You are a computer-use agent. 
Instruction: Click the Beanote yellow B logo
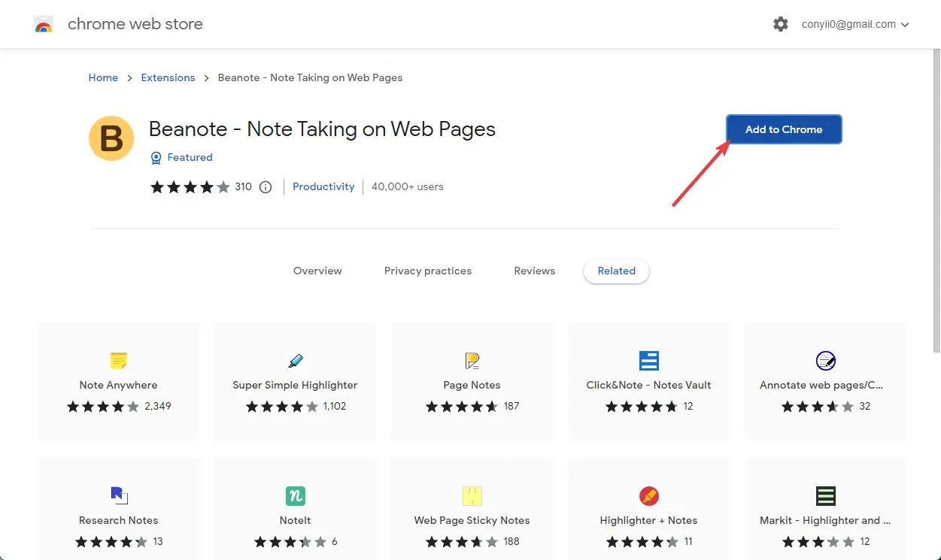(111, 138)
